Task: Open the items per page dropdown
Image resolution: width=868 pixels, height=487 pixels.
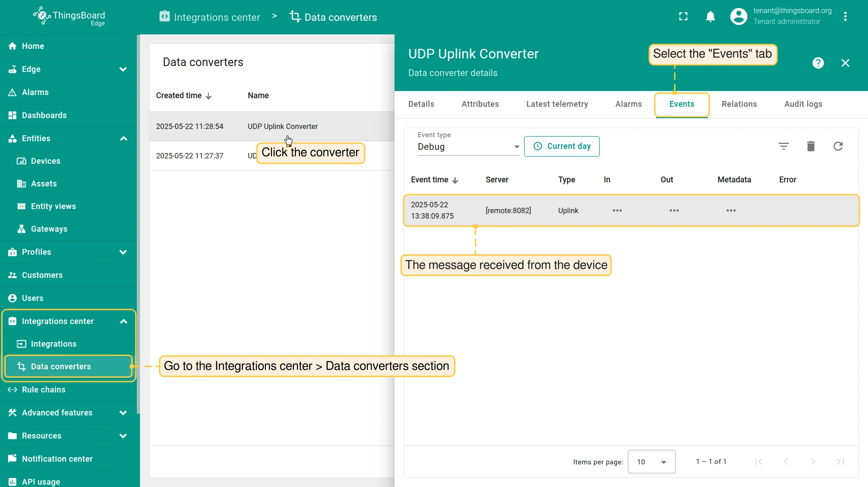Action: 651,462
